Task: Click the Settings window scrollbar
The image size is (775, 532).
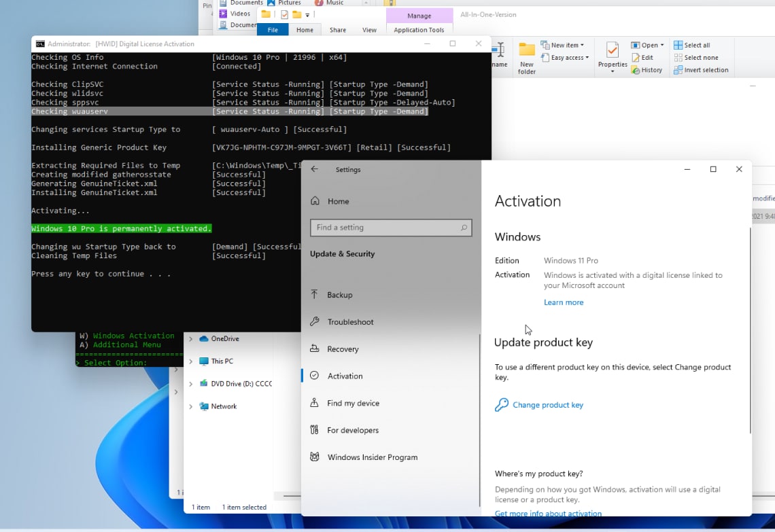Action: click(751, 330)
